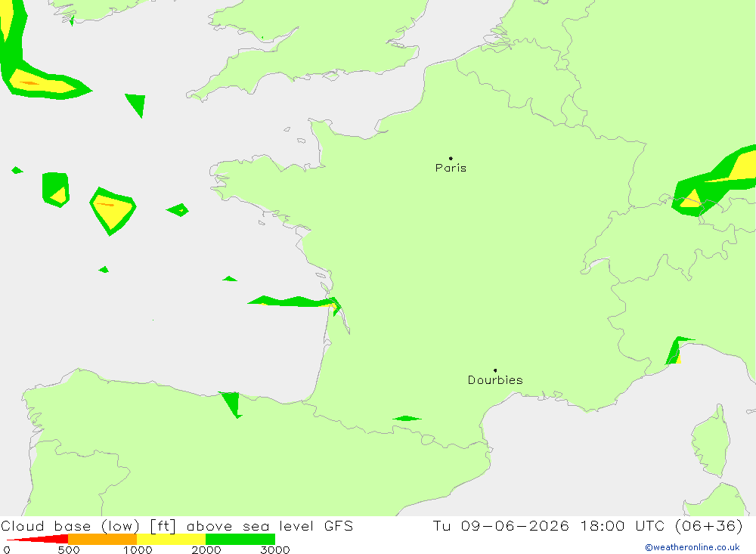Click the forecast date 'Tu 09-06-2026 18:00 UTC (06+36)'
The width and height of the screenshot is (756, 554).
point(587,525)
